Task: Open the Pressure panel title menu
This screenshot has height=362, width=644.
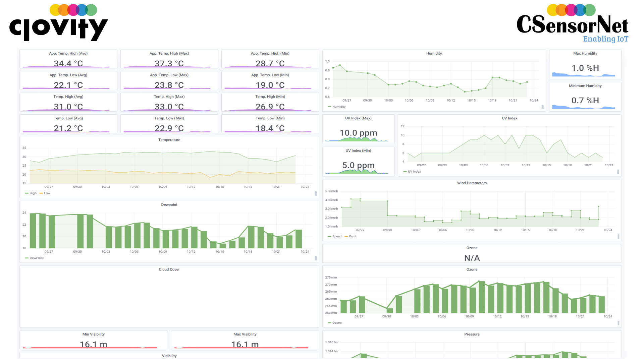Action: click(x=472, y=334)
